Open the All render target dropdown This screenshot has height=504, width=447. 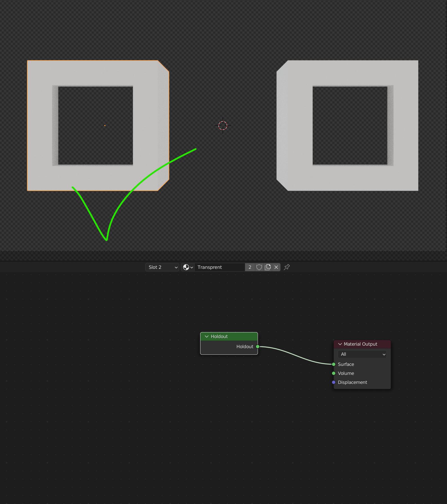[362, 354]
